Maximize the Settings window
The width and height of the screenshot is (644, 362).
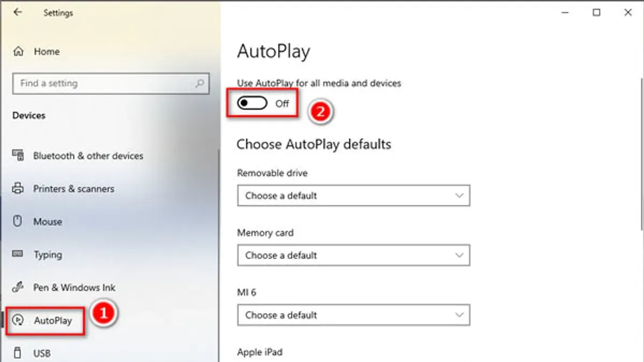pos(596,12)
